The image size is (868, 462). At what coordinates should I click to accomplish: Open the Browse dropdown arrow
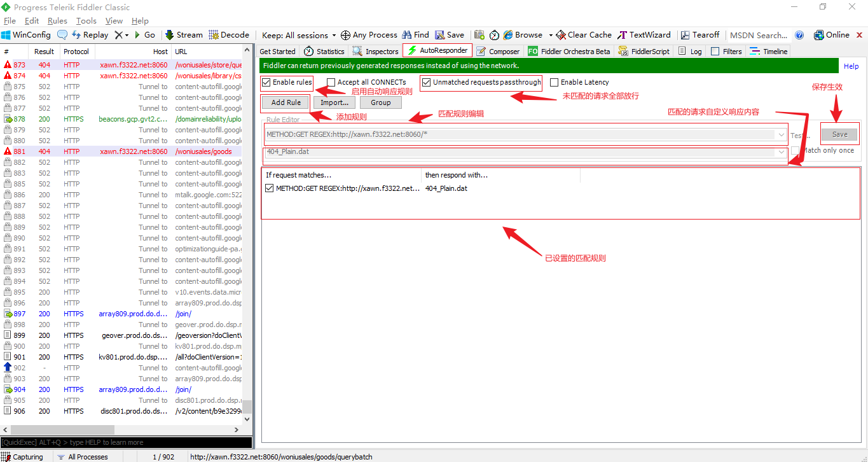tap(551, 36)
